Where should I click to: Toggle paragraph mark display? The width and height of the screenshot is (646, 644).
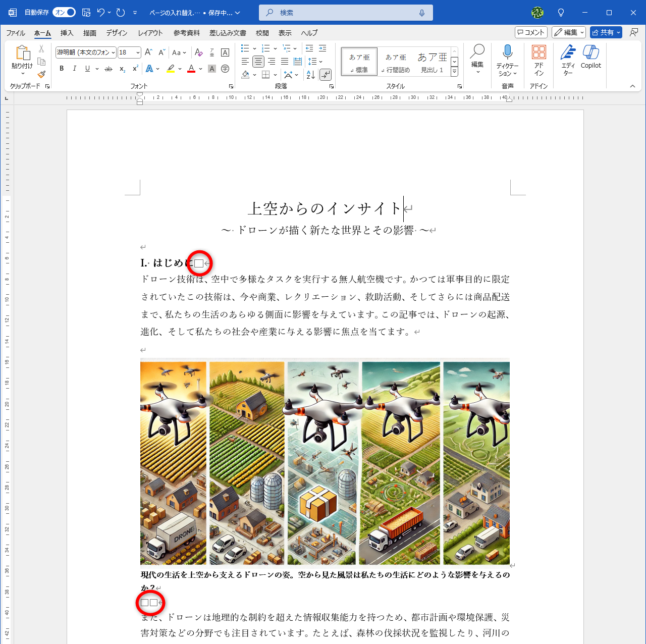click(325, 74)
